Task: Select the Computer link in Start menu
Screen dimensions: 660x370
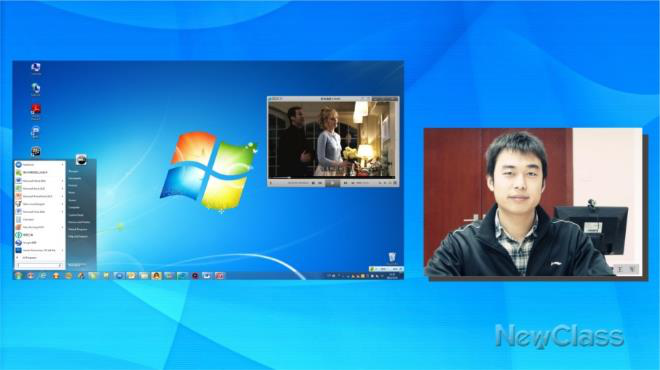Action: [74, 208]
